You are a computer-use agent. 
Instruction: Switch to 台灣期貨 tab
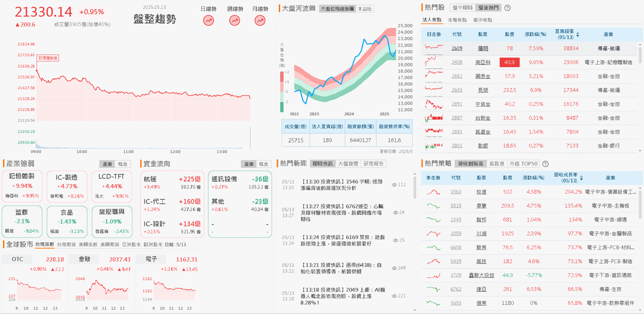coord(66,245)
